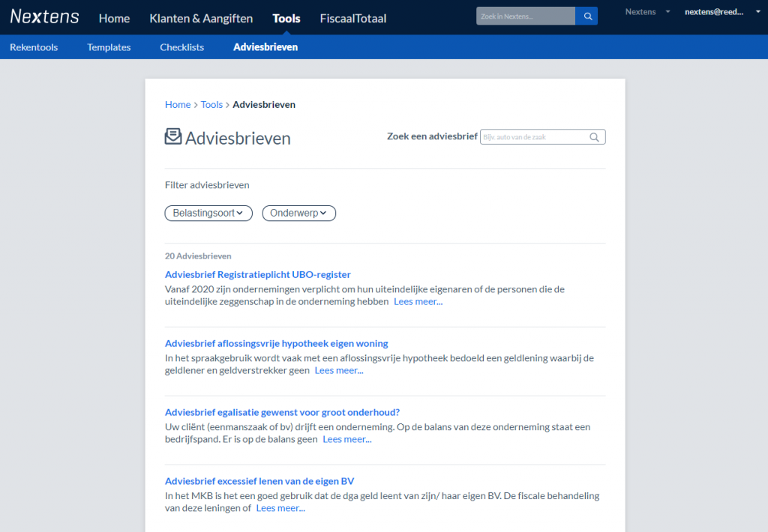
Task: Click the 'Filter adviesbrieven' label
Action: 207,185
